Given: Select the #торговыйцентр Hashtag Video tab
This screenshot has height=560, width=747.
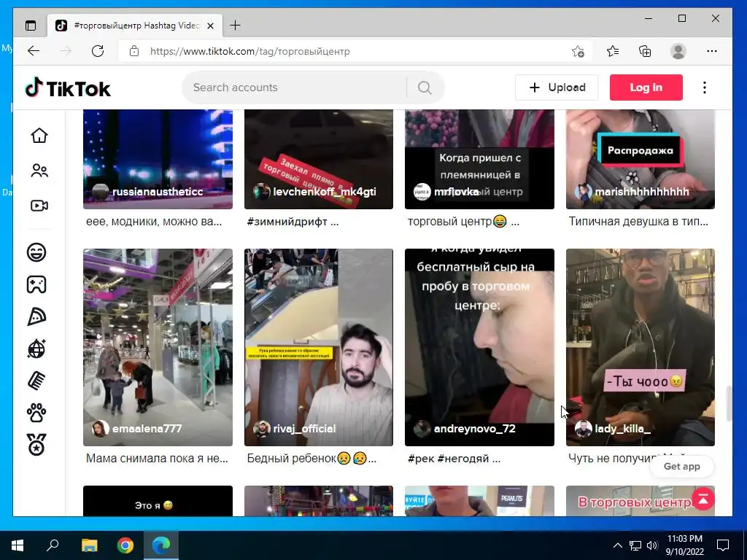Looking at the screenshot, I should [135, 26].
